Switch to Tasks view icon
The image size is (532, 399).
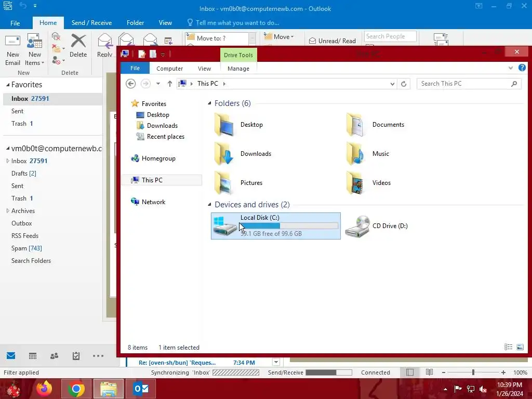point(76,355)
